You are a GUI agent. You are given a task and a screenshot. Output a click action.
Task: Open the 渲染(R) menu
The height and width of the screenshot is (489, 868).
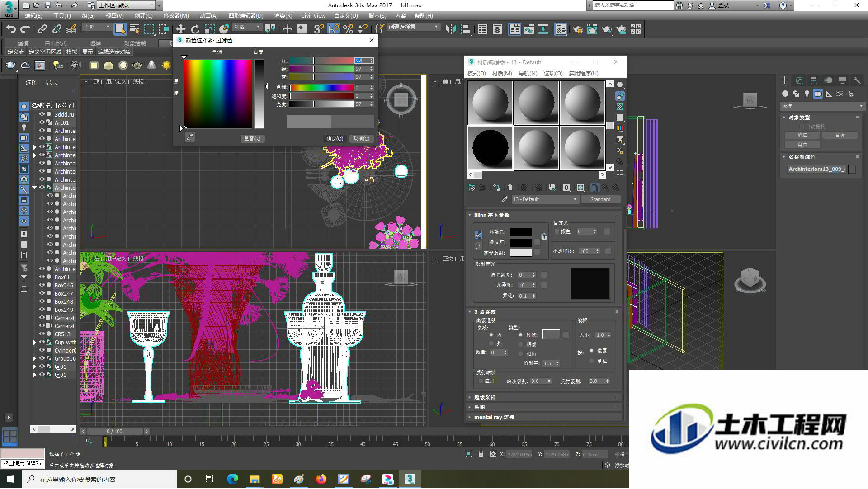point(283,16)
